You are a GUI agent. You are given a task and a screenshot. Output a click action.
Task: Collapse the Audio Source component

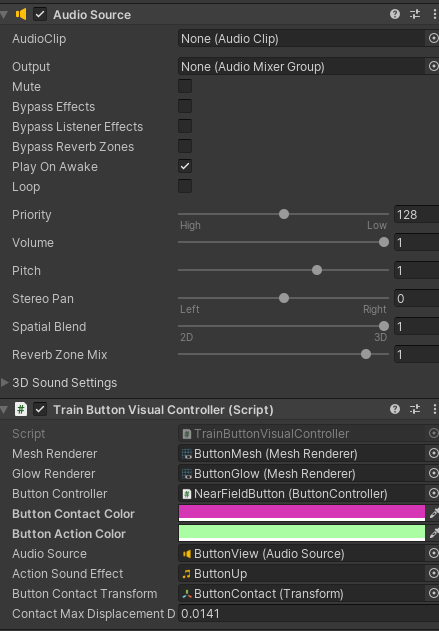[x=4, y=15]
